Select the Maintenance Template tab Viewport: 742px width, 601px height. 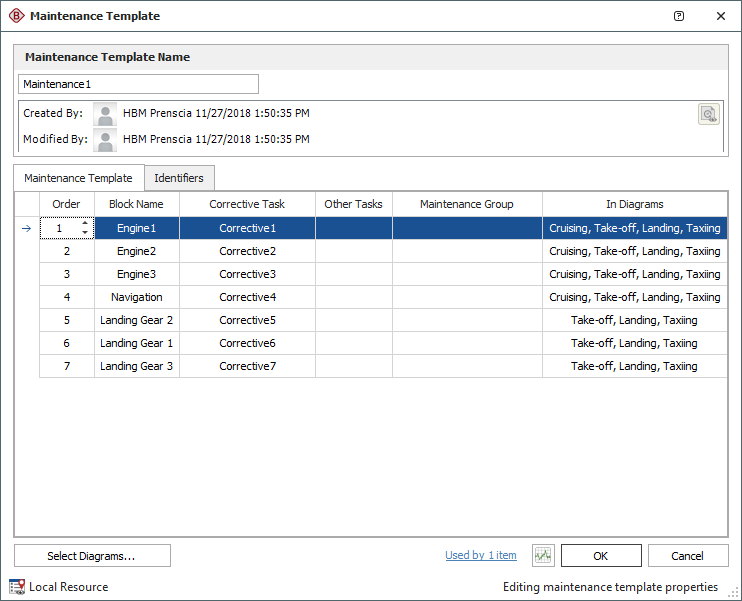[78, 178]
